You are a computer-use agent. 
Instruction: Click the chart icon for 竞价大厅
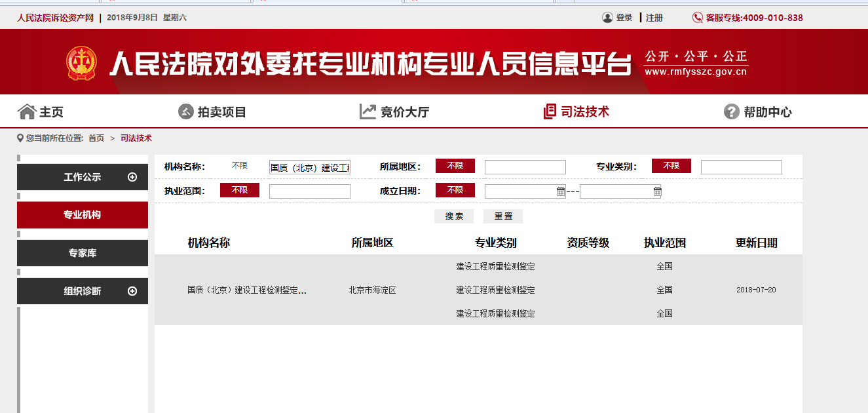tap(368, 112)
